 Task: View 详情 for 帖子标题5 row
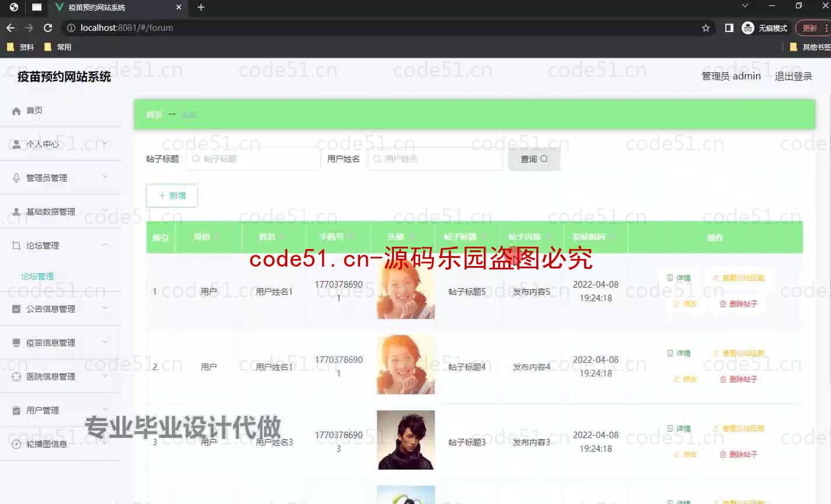pos(679,278)
